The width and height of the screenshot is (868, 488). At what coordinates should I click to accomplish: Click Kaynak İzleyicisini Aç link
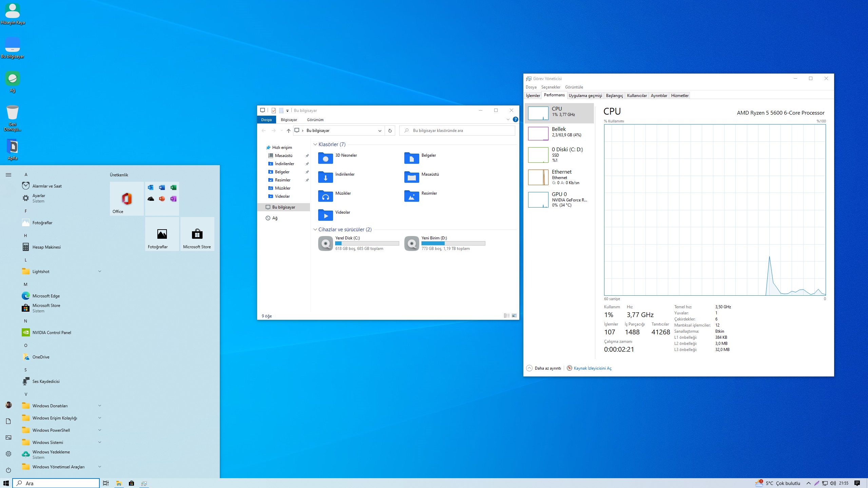tap(592, 368)
